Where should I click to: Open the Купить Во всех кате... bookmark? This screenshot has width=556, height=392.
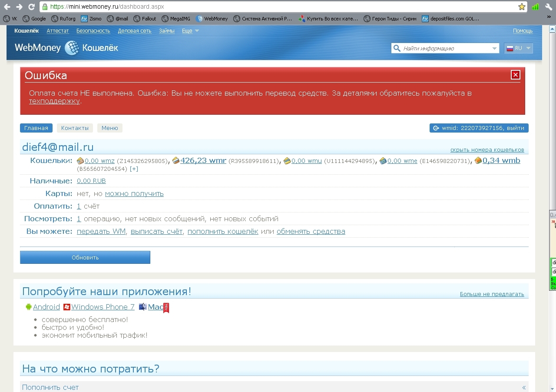328,19
